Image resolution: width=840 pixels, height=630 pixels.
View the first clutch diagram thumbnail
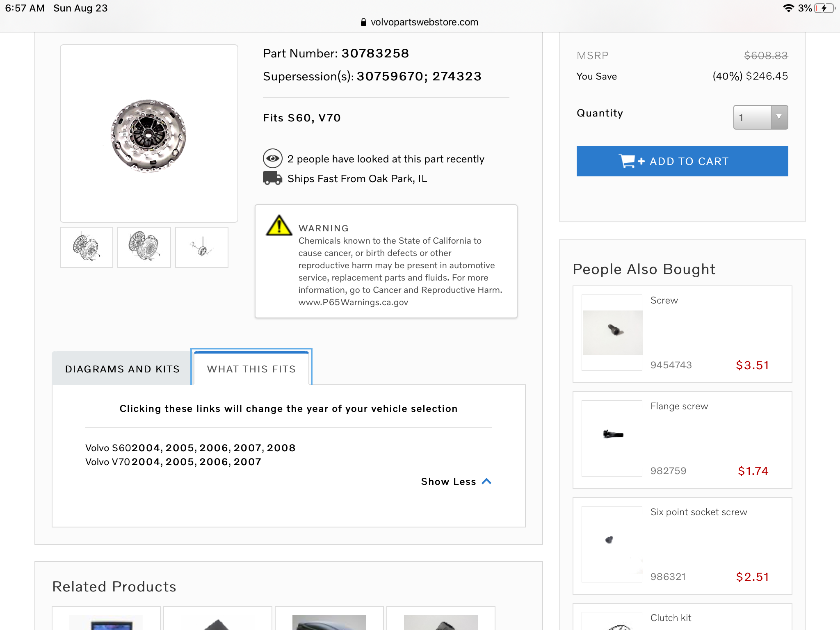click(x=87, y=247)
